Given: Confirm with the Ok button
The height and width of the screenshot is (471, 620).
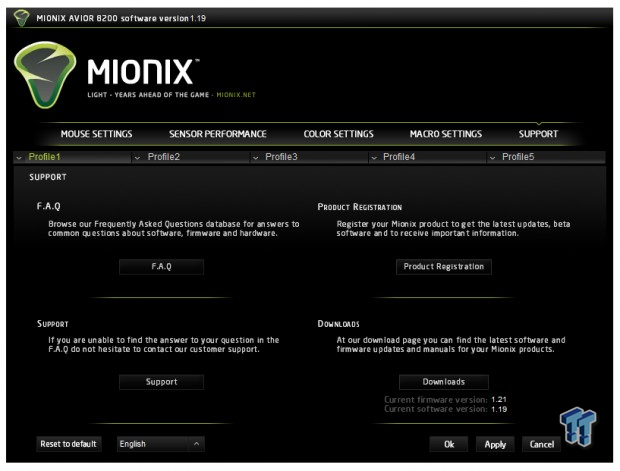Looking at the screenshot, I should pos(449,445).
